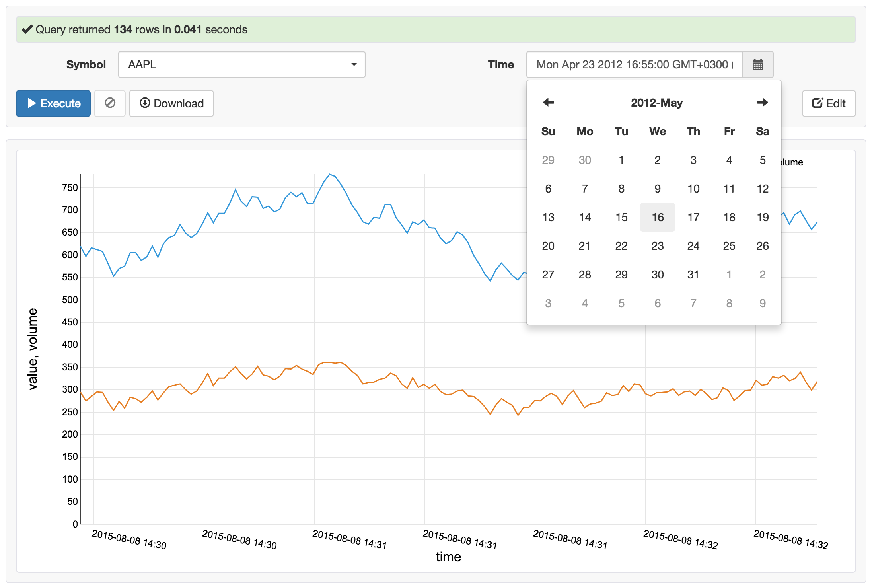Image resolution: width=872 pixels, height=588 pixels.
Task: Click May 7 in the calendar
Action: pos(584,189)
